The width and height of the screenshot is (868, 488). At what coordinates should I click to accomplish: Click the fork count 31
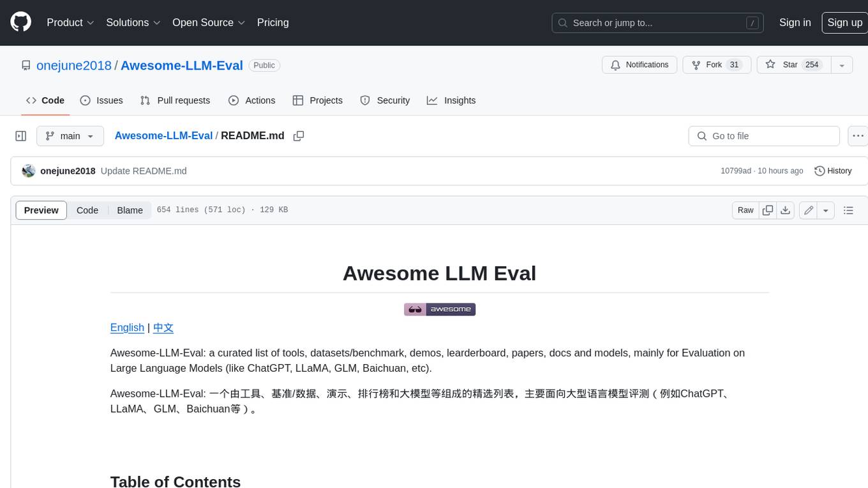734,65
